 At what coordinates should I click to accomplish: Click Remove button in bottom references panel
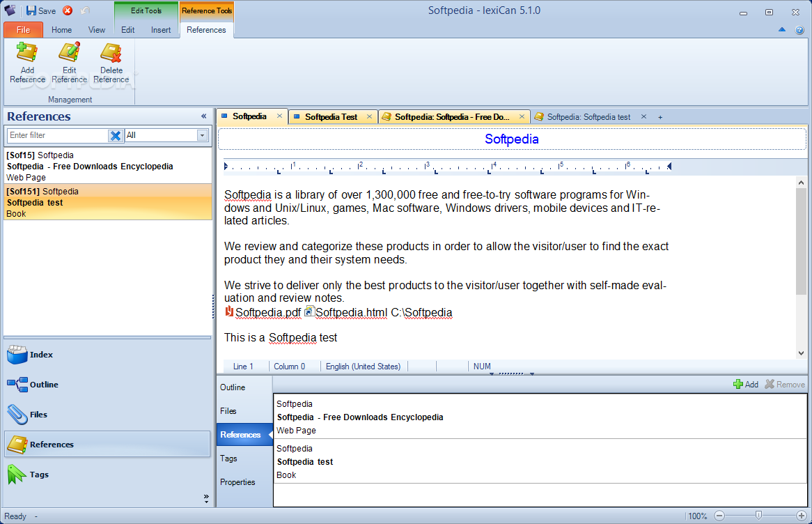pyautogui.click(x=785, y=384)
